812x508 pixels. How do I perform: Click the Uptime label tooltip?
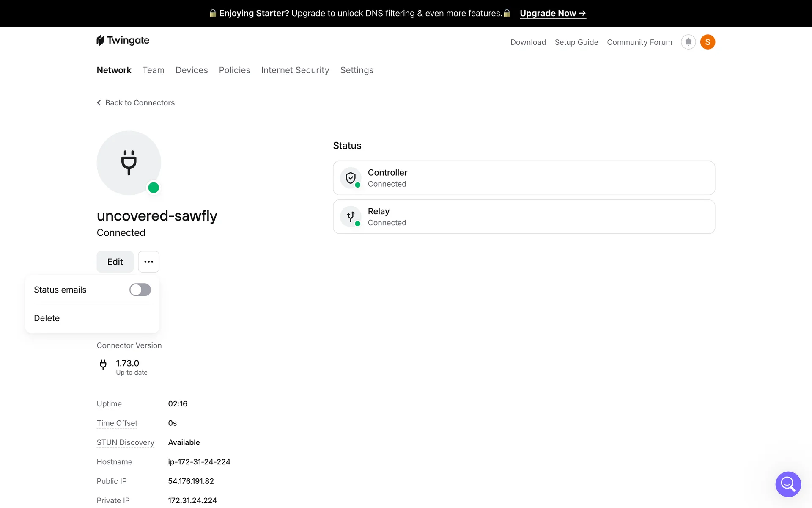(109, 404)
